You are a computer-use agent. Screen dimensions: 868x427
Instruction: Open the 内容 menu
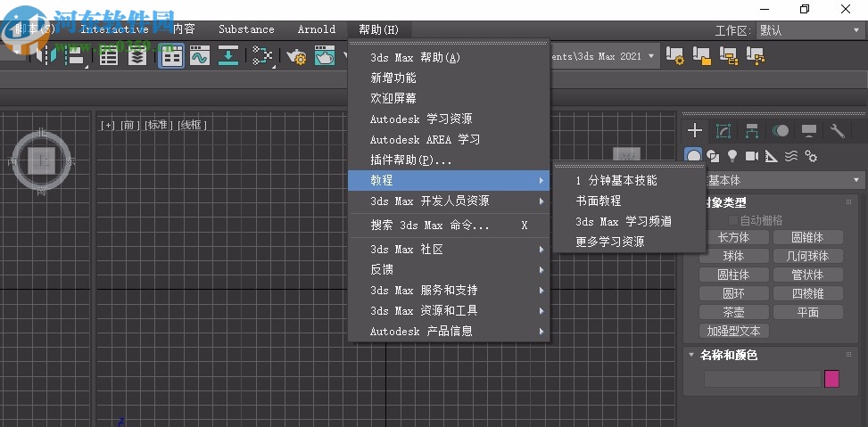tap(183, 29)
